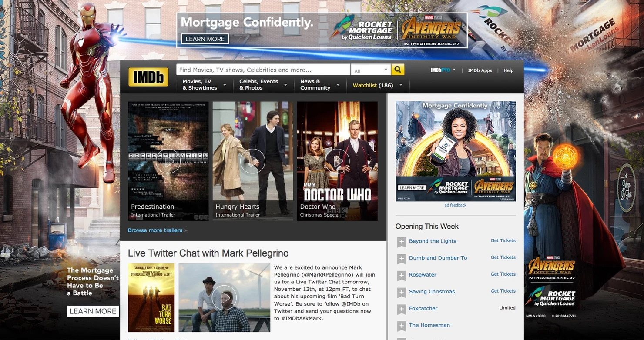644x340 pixels.
Task: Play the Predestination trailer
Action: (x=168, y=161)
